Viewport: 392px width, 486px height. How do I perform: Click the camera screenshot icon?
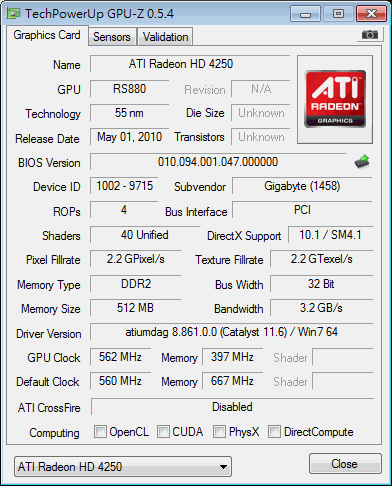[x=370, y=34]
